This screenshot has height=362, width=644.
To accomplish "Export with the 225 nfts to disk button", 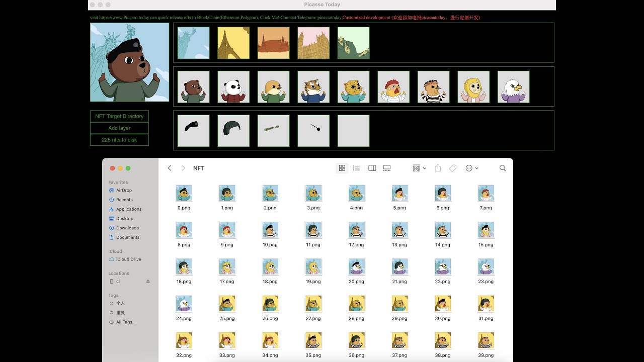I will point(119,140).
